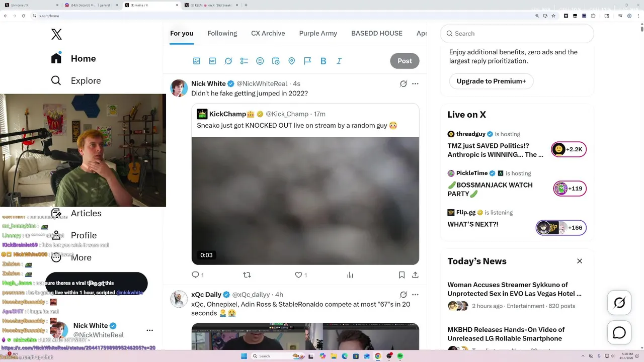This screenshot has height=362, width=644.
Task: Join threadguy's live space +2.2K badge
Action: [x=569, y=149]
